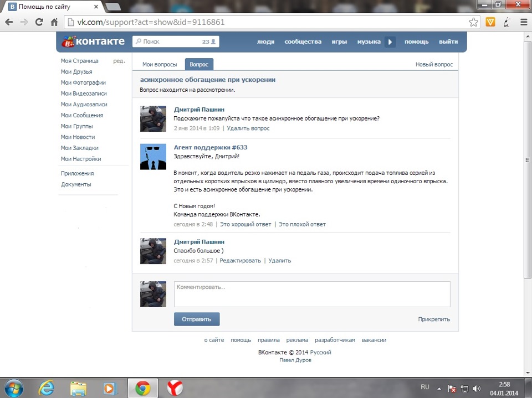This screenshot has width=532, height=398.
Task: Click the volume speaker tray icon
Action: point(477,389)
